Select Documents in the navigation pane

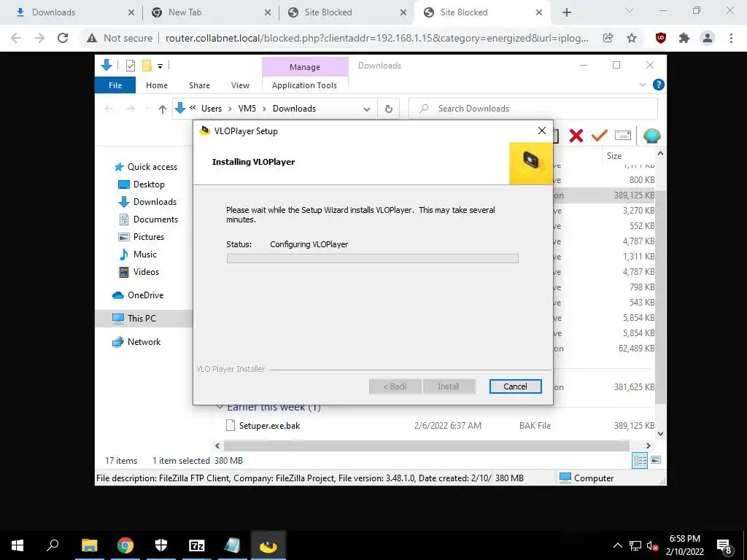tap(148, 219)
